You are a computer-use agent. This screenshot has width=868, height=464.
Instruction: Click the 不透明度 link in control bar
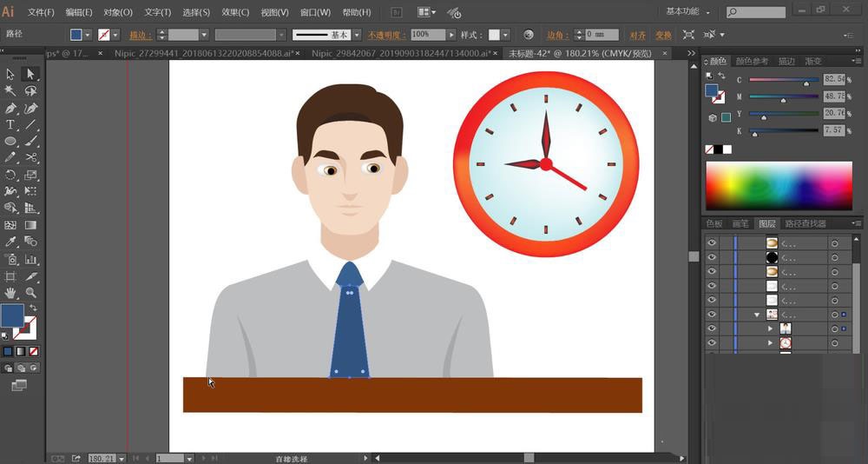[x=386, y=35]
